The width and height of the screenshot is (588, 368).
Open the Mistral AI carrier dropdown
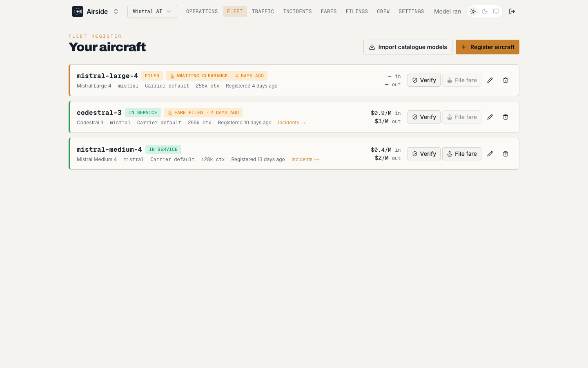[x=152, y=11]
